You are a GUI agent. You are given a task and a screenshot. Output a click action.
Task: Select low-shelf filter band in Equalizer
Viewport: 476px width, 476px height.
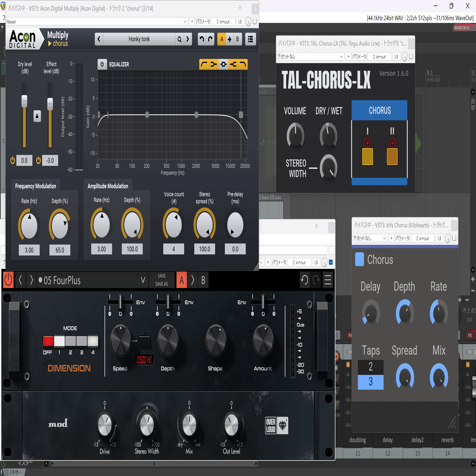[x=214, y=64]
